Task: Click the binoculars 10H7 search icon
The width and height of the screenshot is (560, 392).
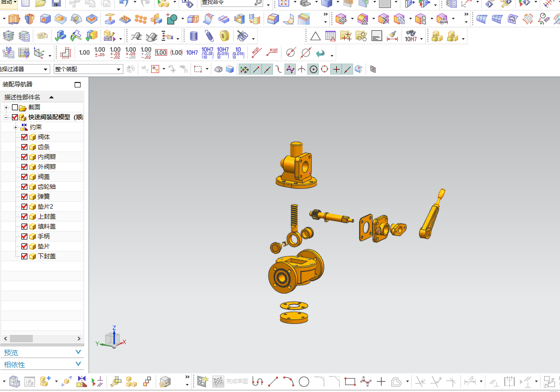Action: coord(411,36)
